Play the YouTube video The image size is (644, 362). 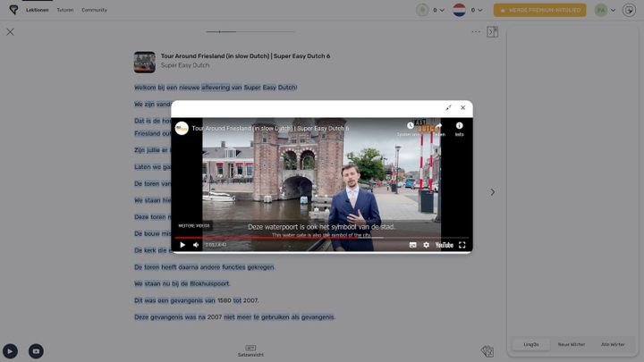[182, 245]
